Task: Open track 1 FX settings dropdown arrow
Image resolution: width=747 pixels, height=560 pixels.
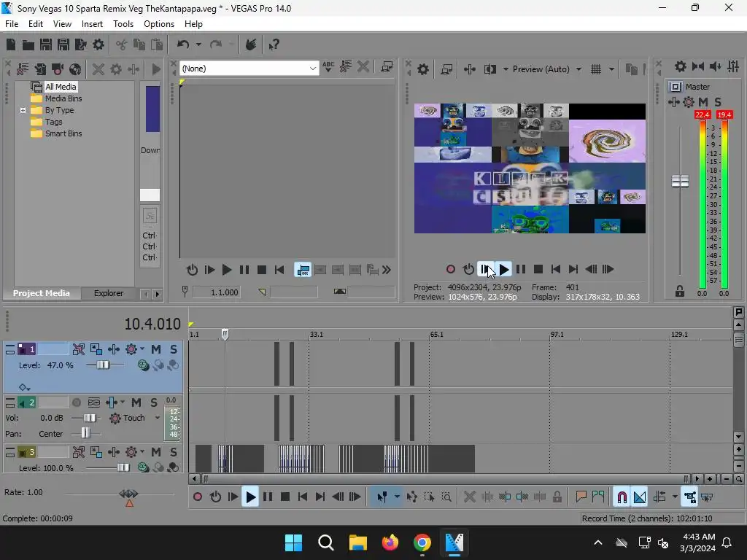Action: point(142,349)
